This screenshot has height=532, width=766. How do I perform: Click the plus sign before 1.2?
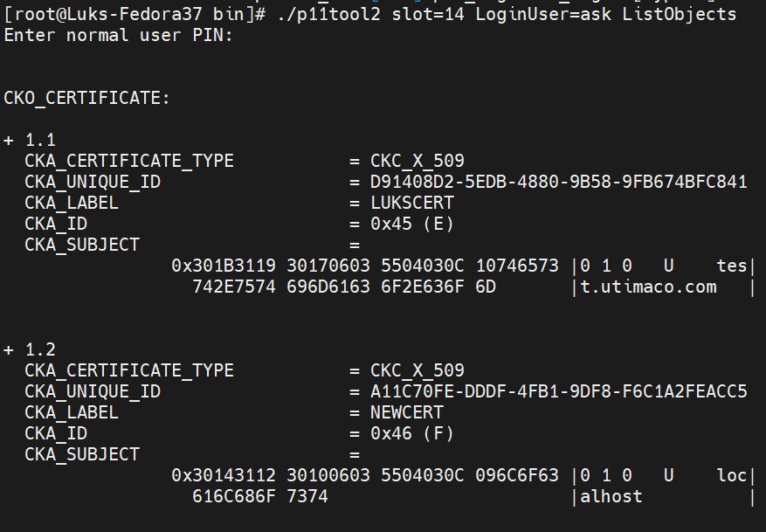coord(9,349)
